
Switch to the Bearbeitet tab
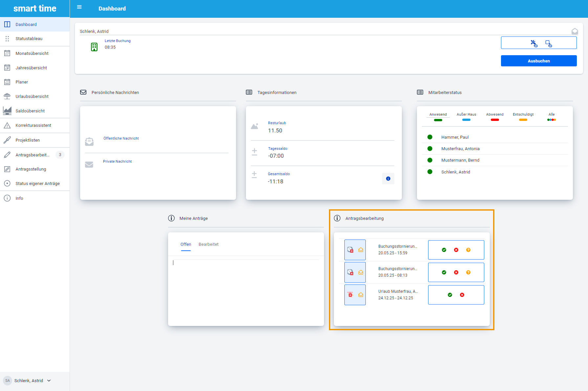[x=208, y=244]
